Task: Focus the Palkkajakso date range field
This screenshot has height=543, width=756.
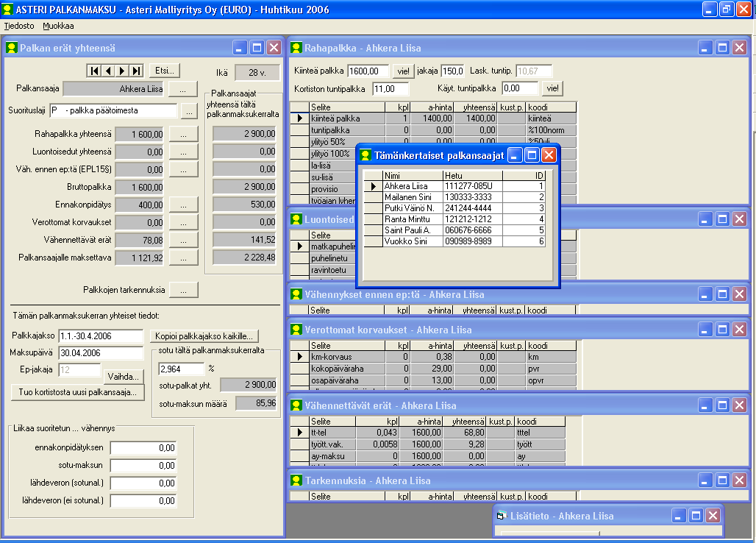Action: click(101, 336)
